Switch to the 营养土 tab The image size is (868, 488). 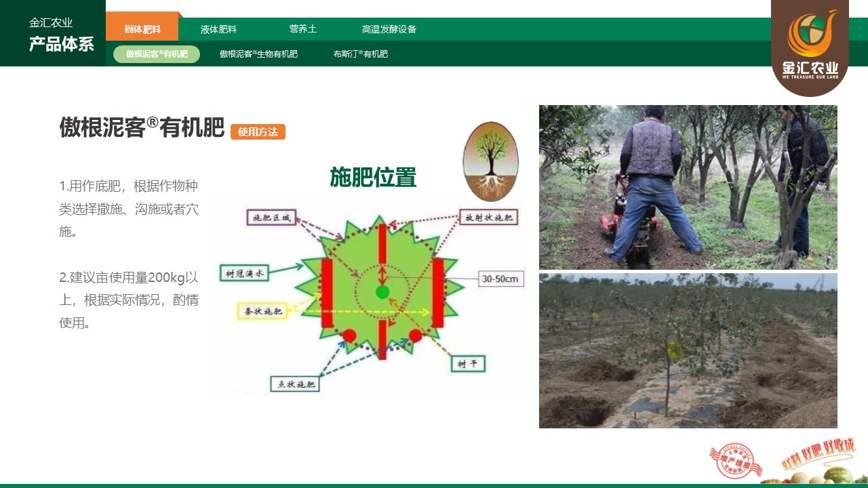point(303,29)
